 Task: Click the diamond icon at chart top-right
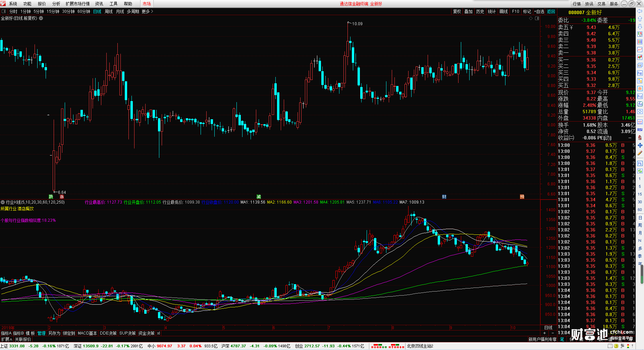531,18
